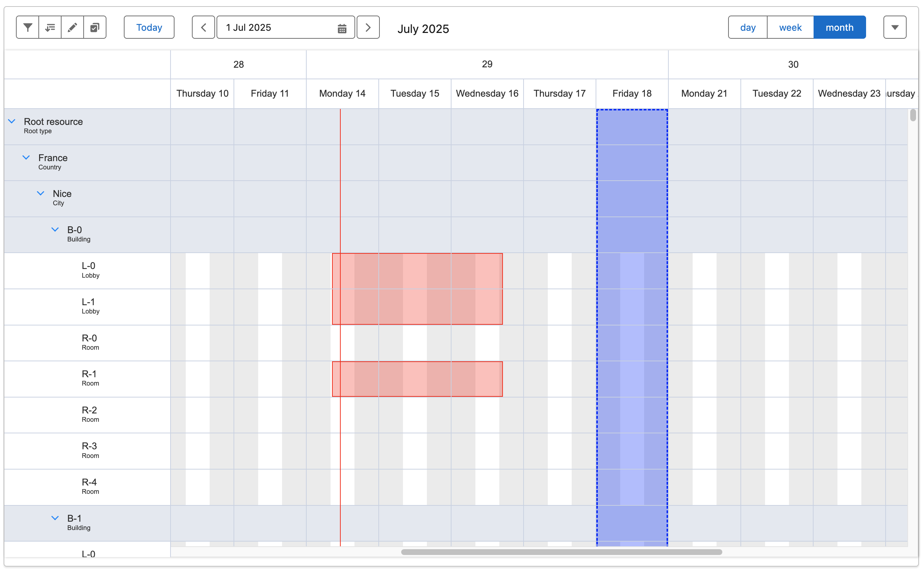This screenshot has height=572, width=924.
Task: Select the edit event pencil icon
Action: [x=72, y=27]
